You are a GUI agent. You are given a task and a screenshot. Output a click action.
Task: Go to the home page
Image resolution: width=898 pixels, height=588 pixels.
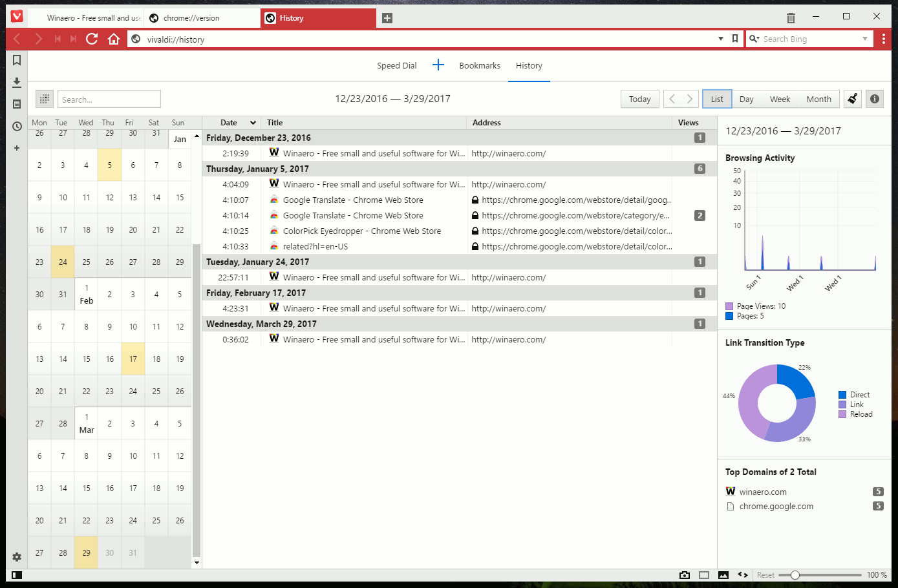coord(114,39)
